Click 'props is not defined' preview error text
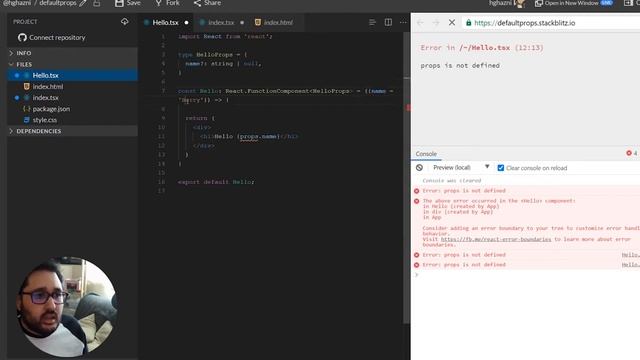Viewport: 640px width, 360px height. click(460, 65)
